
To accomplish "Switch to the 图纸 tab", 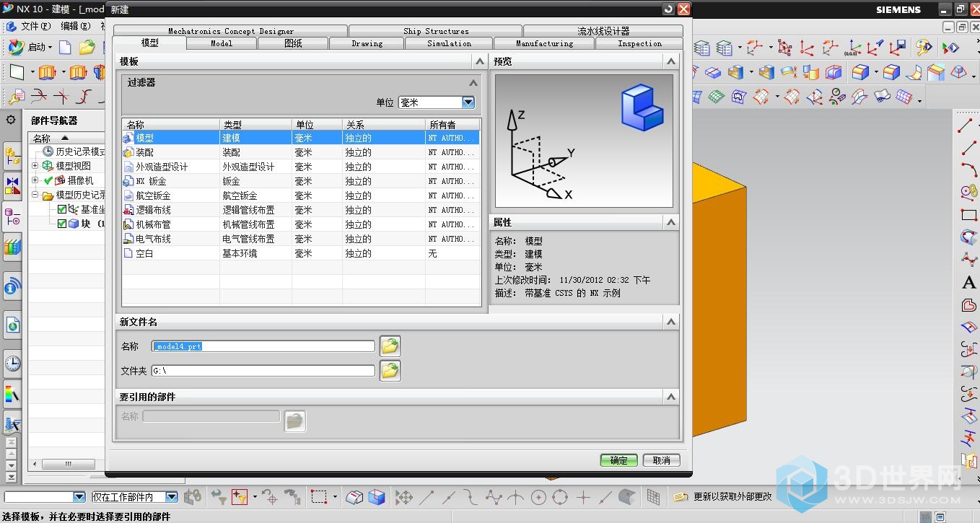I will 293,43.
